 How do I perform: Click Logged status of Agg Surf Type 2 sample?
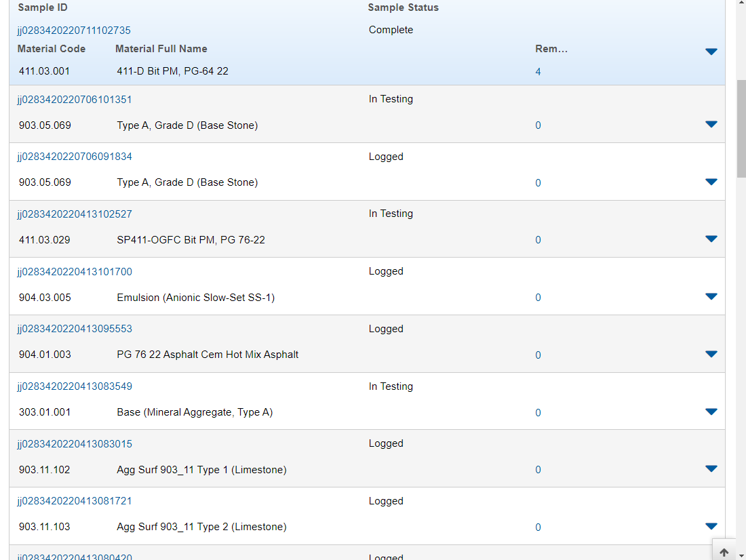tap(386, 501)
